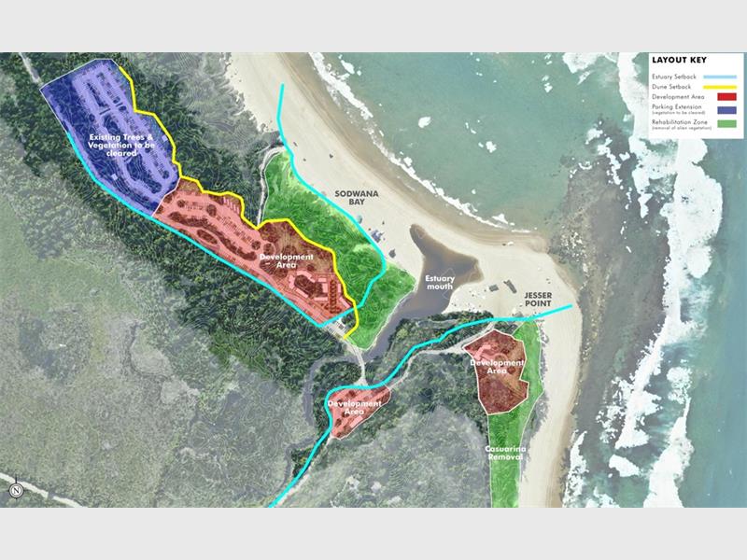Click the Casuarina Removal label
This screenshot has width=747, height=560.
click(505, 453)
